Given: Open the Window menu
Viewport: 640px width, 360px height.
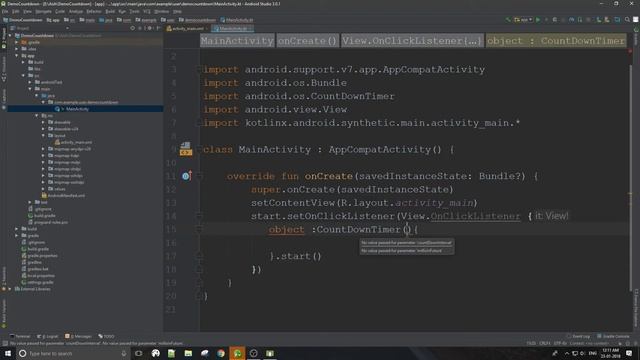Looking at the screenshot, I should click(x=161, y=11).
